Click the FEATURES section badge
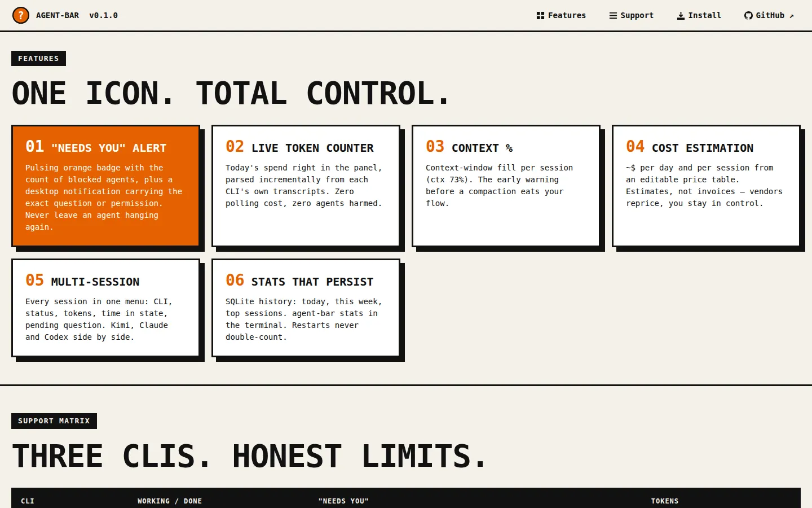Image resolution: width=812 pixels, height=508 pixels. pos(38,58)
